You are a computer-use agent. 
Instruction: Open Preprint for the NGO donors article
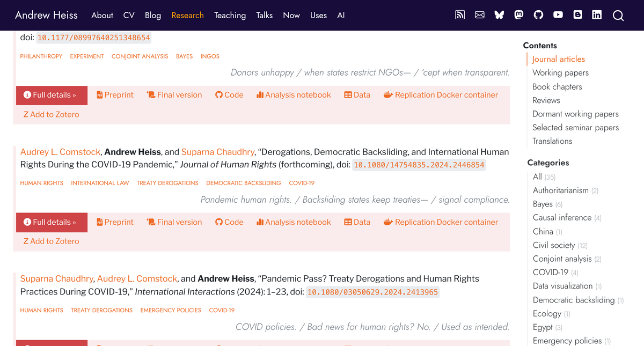(x=115, y=95)
